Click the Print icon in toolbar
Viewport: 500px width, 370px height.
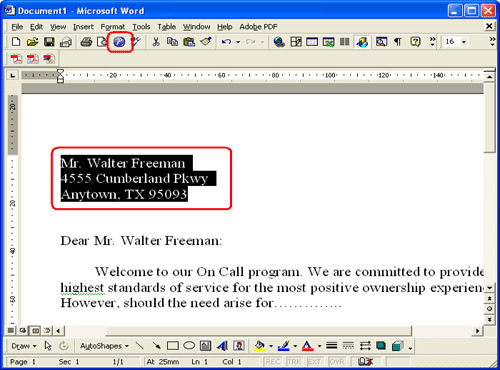86,42
